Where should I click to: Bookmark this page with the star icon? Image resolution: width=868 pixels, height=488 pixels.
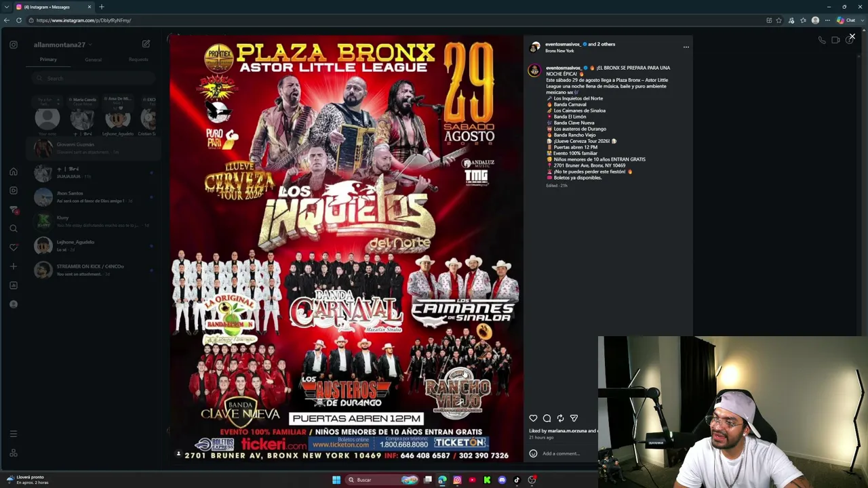tap(779, 20)
